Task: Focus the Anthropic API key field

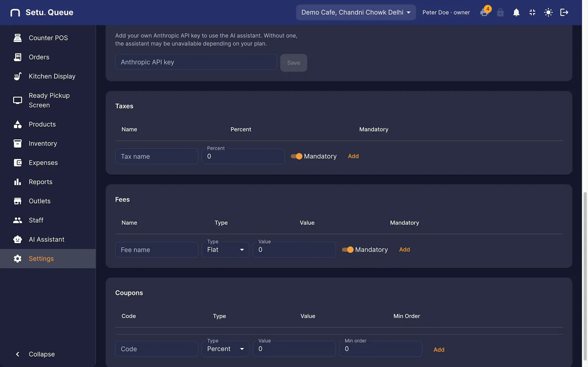Action: coord(196,62)
